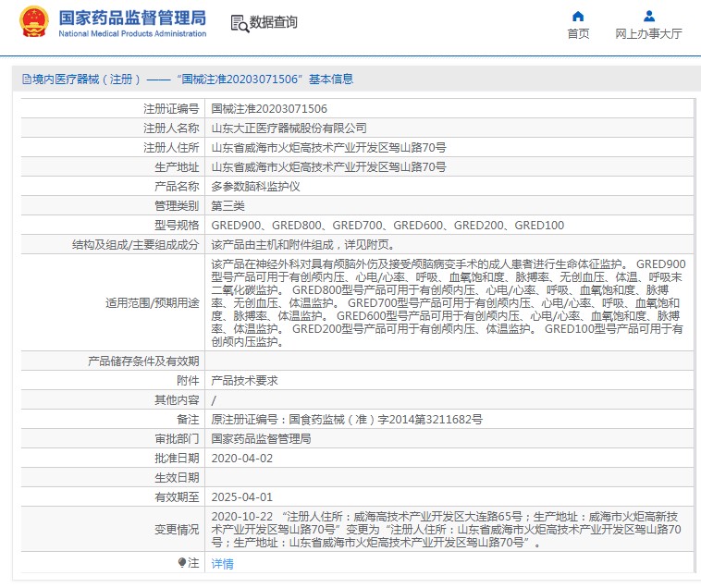701x588 pixels.
Task: Click the 注册人住所 address value
Action: point(328,147)
